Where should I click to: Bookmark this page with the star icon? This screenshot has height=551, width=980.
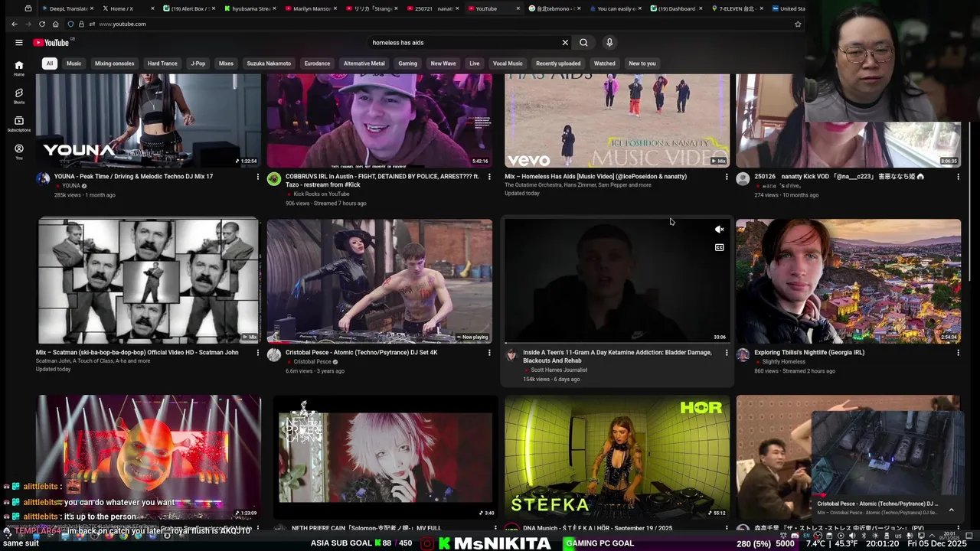click(798, 24)
